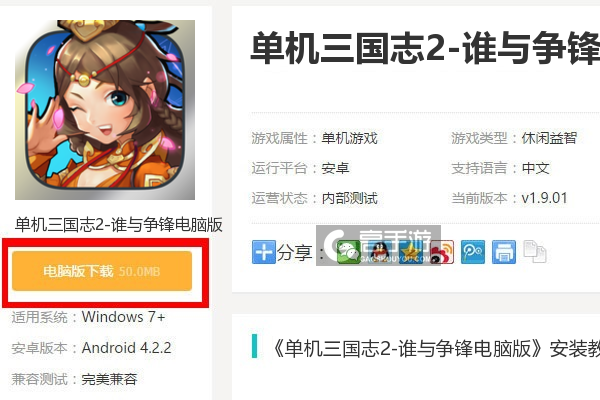Screen dimensions: 600x400
Task: Share to QZone star icon
Action: pos(411,252)
